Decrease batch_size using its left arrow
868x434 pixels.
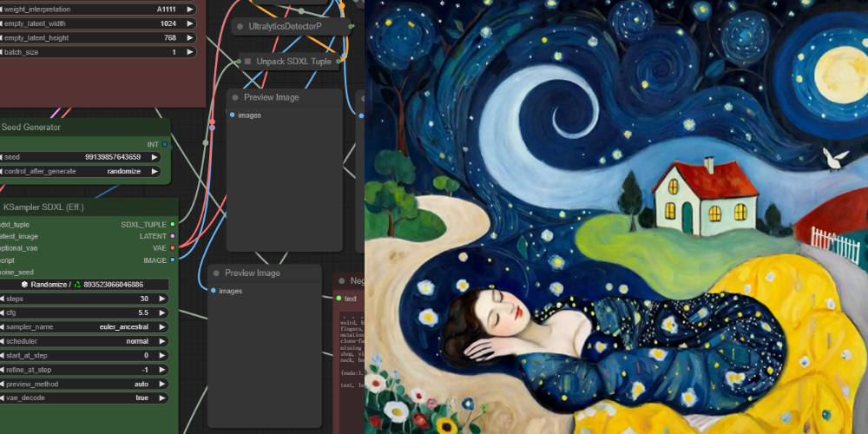tap(2, 52)
